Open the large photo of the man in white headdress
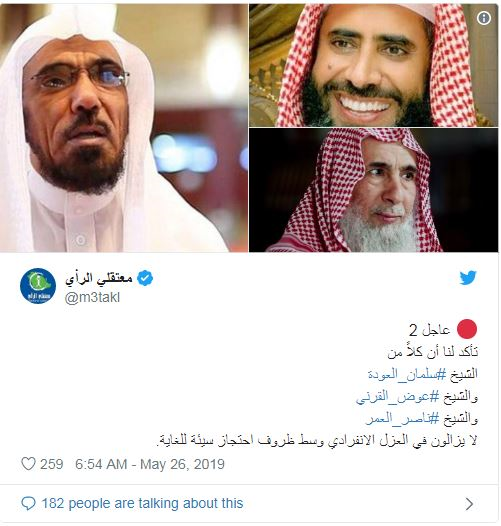 pos(124,127)
